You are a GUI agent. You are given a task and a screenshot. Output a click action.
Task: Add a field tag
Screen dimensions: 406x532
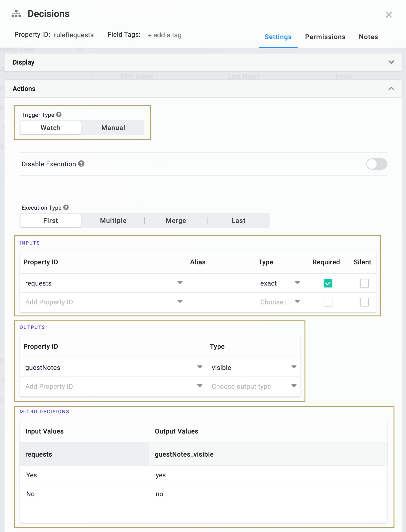click(165, 35)
